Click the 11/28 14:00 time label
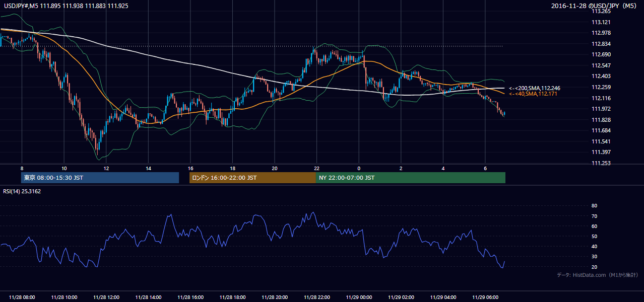Viewport: 644px width, 302px height. pos(148,297)
